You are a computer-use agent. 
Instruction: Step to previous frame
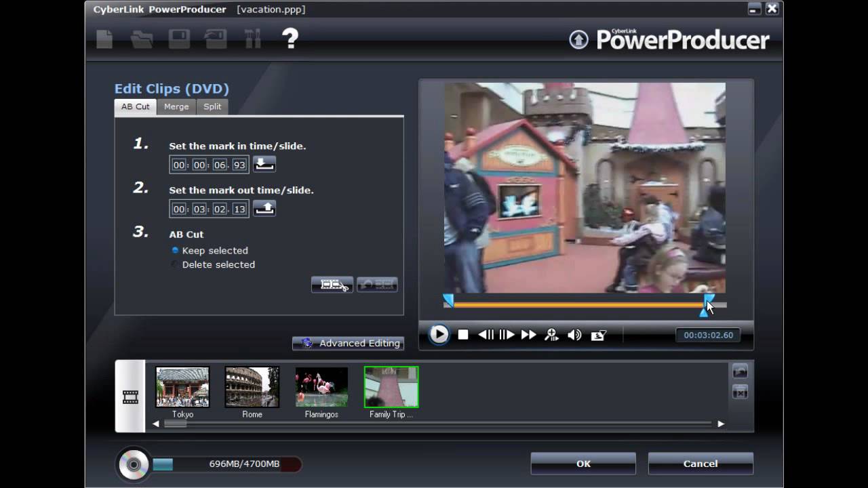tap(486, 334)
